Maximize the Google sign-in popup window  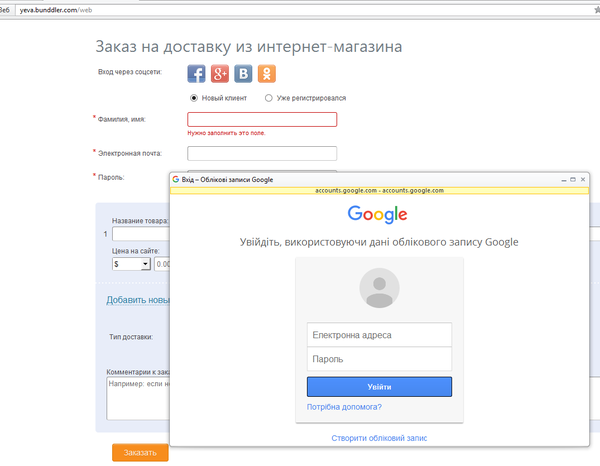pos(573,179)
